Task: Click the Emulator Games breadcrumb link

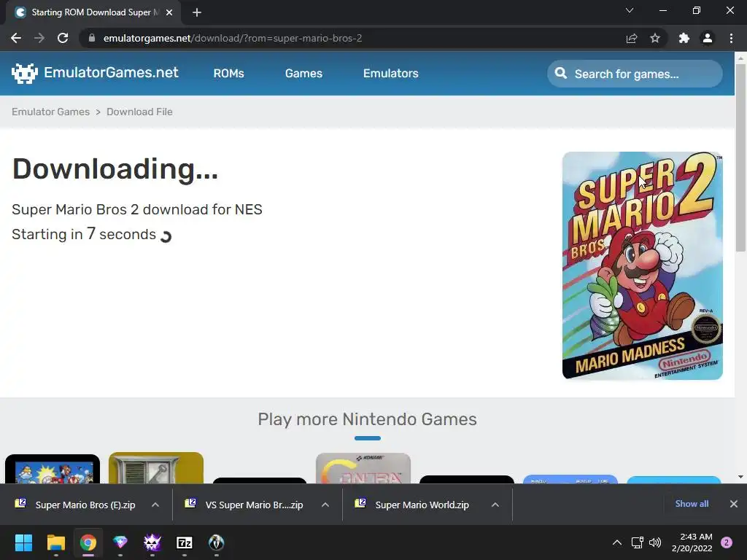Action: [x=50, y=112]
